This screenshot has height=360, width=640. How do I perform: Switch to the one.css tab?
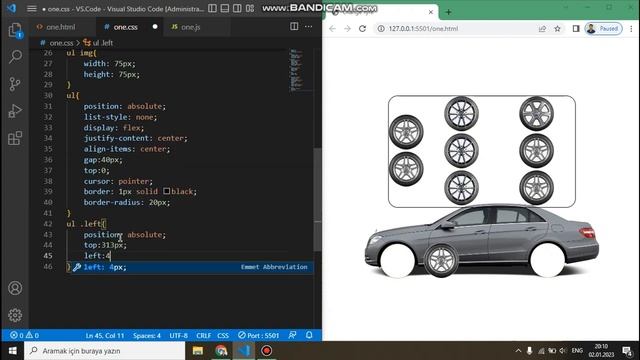tap(125, 27)
